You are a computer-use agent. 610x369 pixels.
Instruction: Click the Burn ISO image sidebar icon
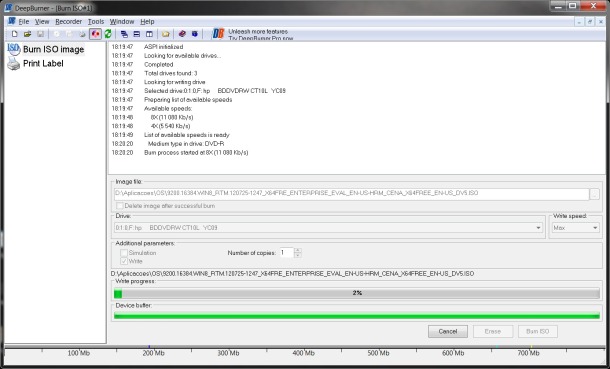[14, 49]
